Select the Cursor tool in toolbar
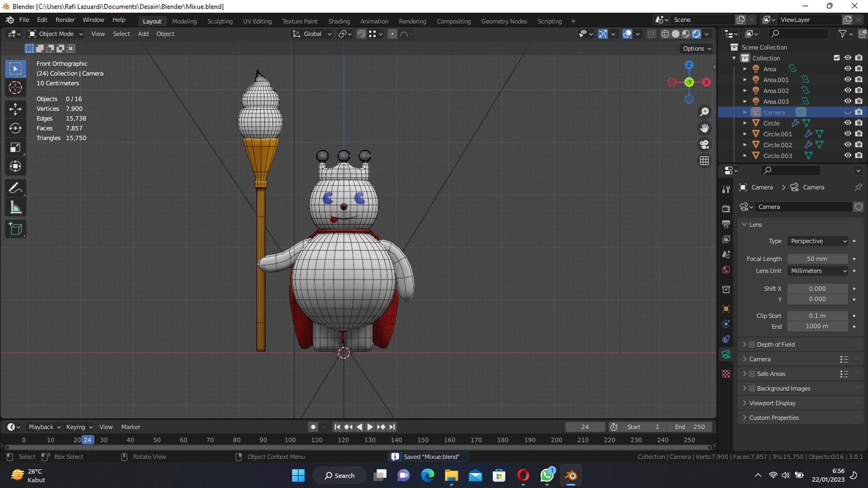Screen dimensions: 868x488 (x=15, y=88)
